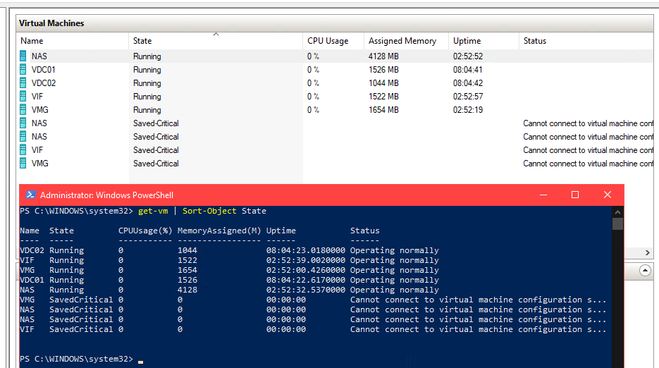Click the PowerShell icon in the title bar

point(30,195)
